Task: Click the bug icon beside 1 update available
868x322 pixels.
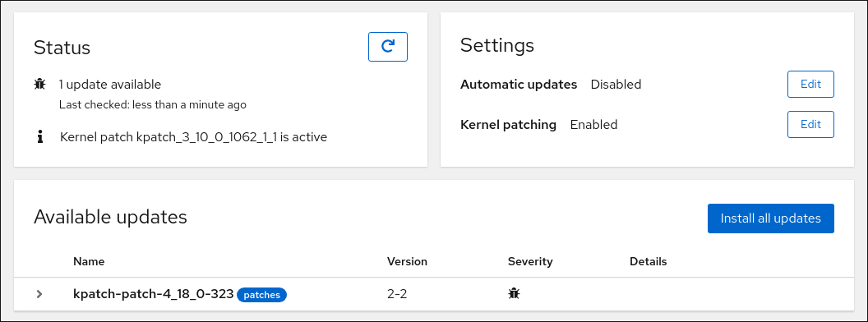Action: [x=39, y=84]
